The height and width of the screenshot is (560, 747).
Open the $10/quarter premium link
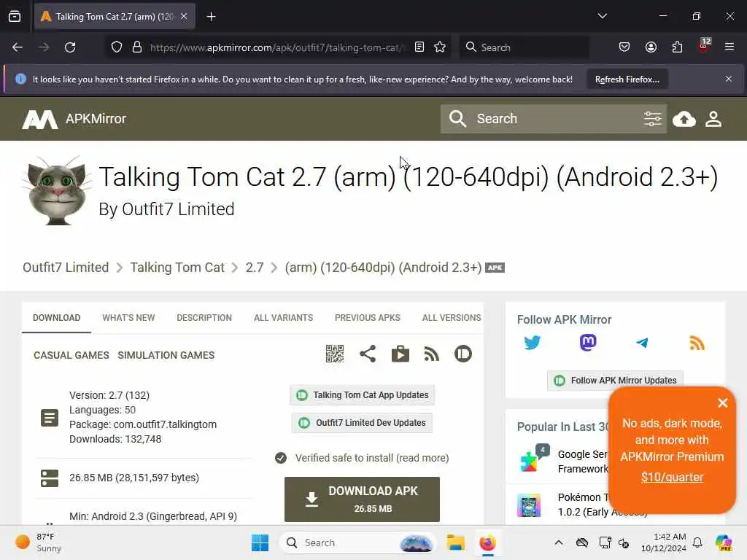point(672,477)
